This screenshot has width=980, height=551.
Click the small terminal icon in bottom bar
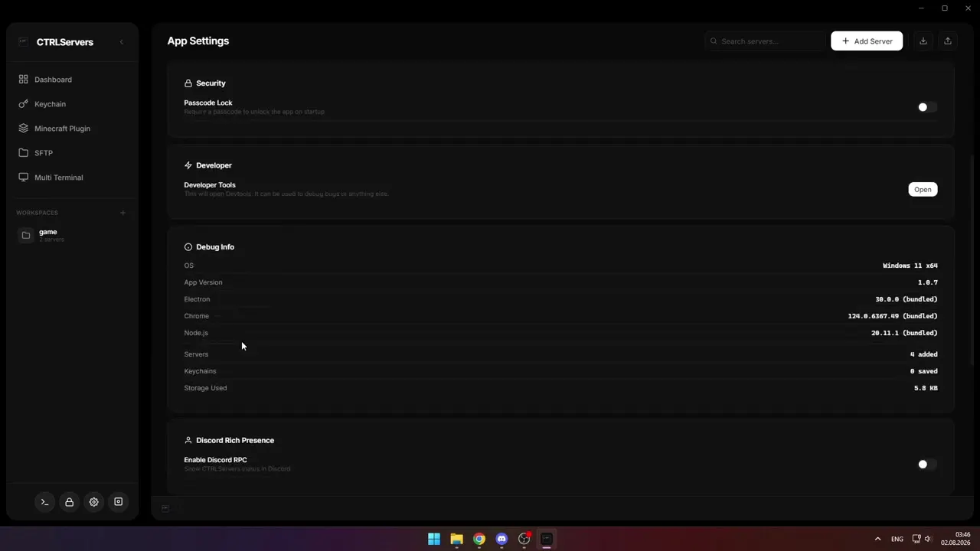165,508
